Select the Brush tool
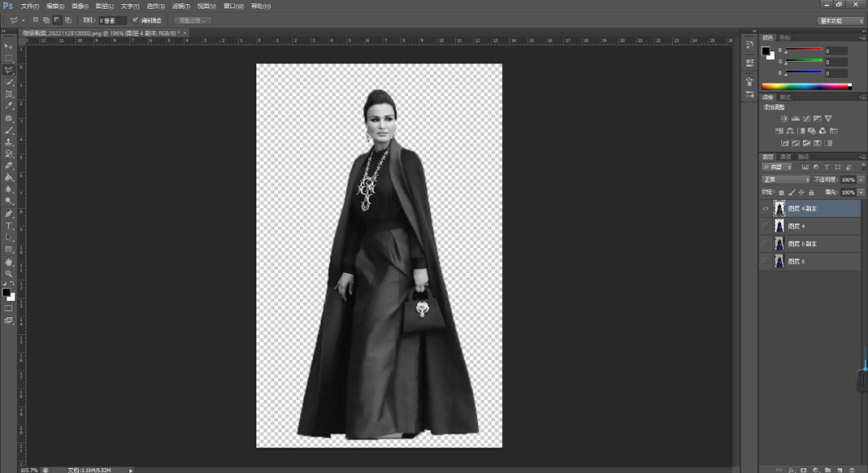Viewport: 868px width, 473px height. tap(9, 131)
